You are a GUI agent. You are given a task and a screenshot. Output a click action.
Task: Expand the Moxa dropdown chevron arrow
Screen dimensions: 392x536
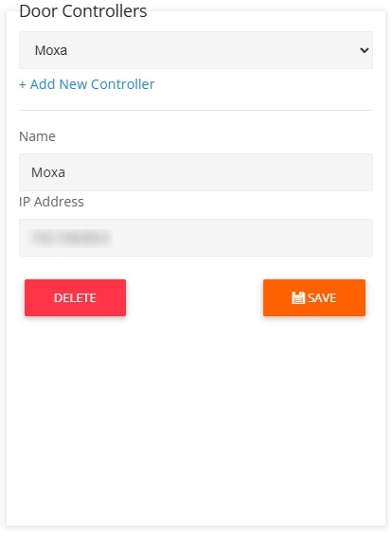365,50
